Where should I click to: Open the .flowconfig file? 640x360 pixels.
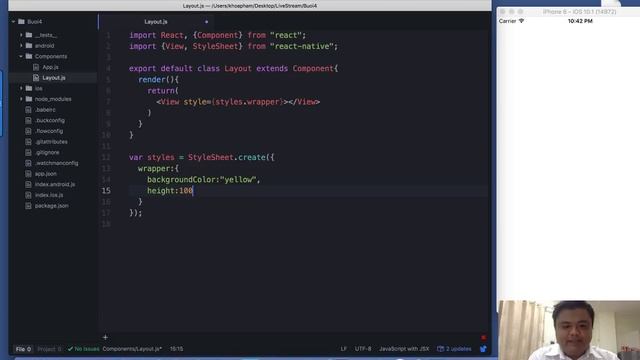pyautogui.click(x=49, y=131)
